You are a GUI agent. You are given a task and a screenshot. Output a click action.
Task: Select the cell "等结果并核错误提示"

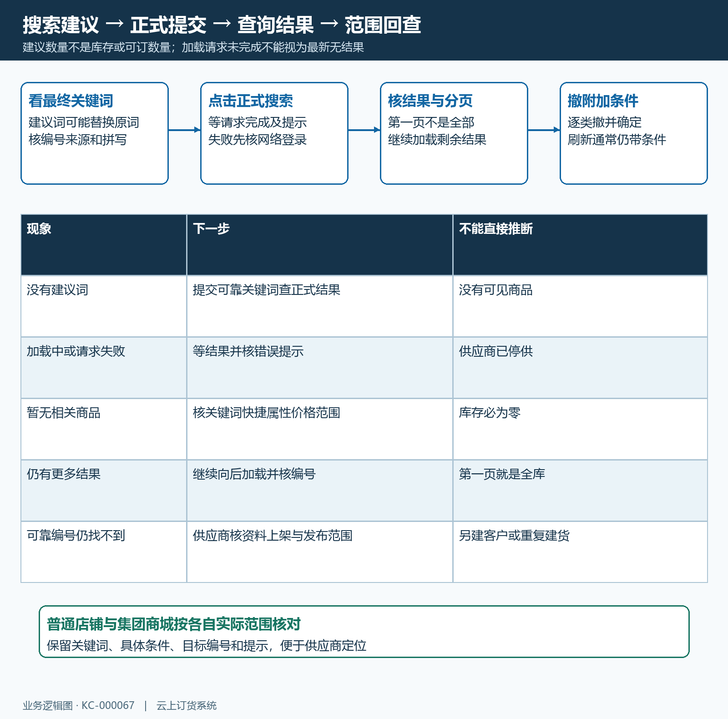pos(320,368)
